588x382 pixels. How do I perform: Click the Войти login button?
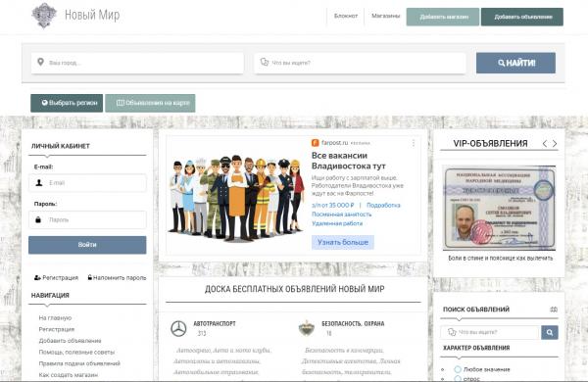(x=87, y=245)
